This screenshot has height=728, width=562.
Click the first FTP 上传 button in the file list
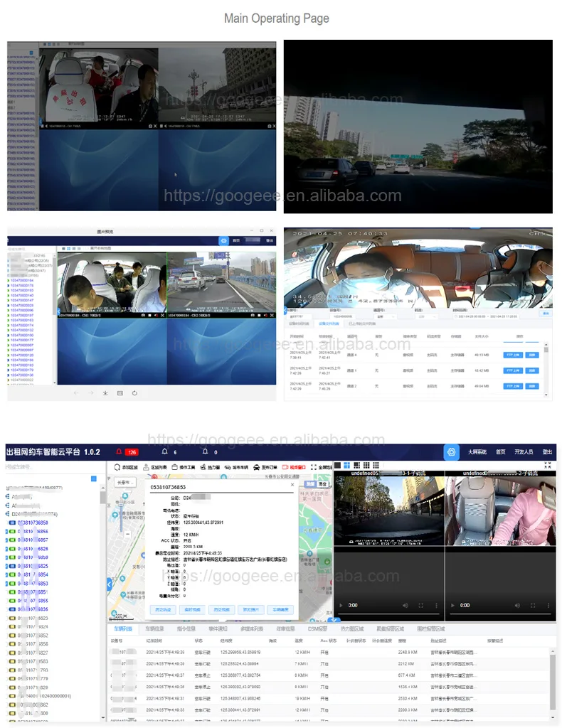click(x=512, y=354)
